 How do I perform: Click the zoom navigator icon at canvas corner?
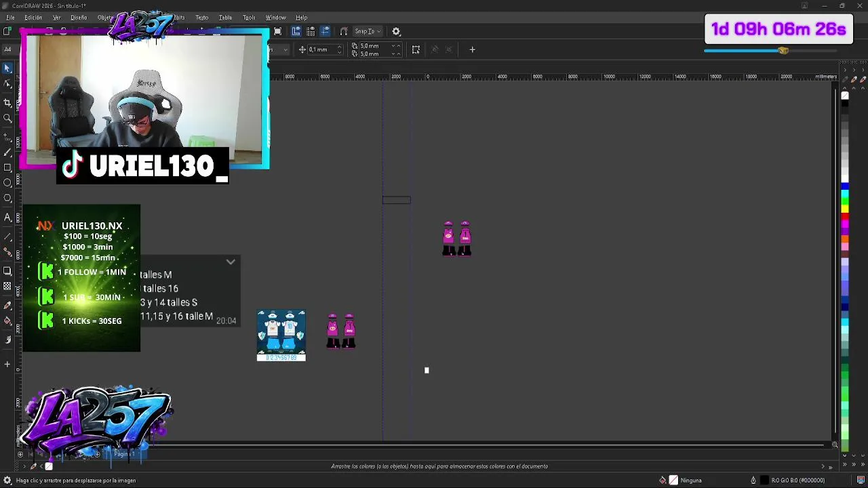[x=835, y=445]
